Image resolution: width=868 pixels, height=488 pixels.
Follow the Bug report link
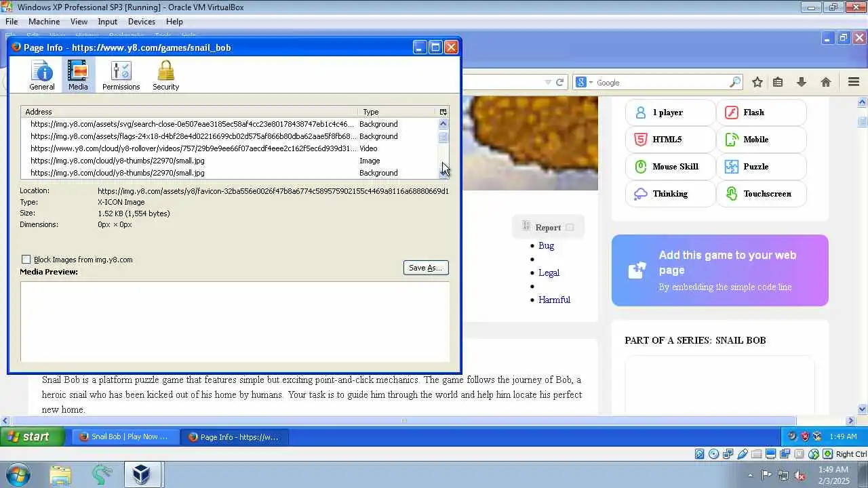click(546, 245)
